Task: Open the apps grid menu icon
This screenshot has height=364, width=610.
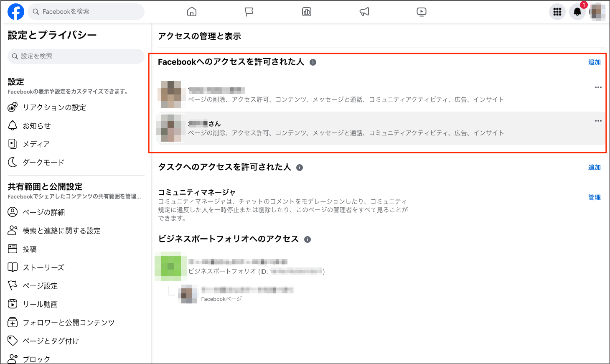Action: (x=557, y=12)
